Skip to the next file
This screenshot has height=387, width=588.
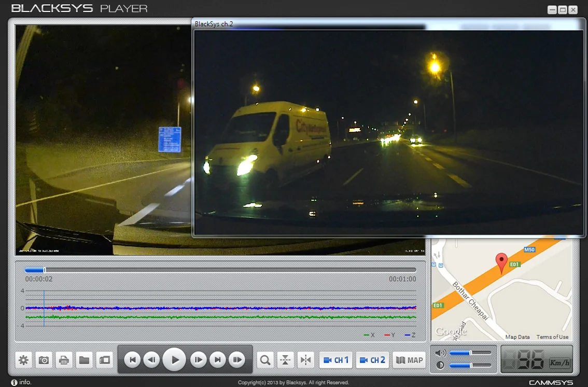click(217, 360)
